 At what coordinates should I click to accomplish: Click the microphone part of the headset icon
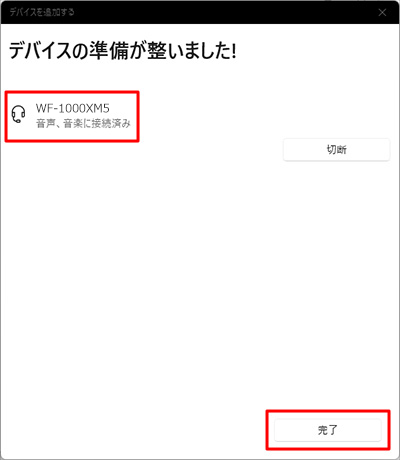click(x=17, y=121)
